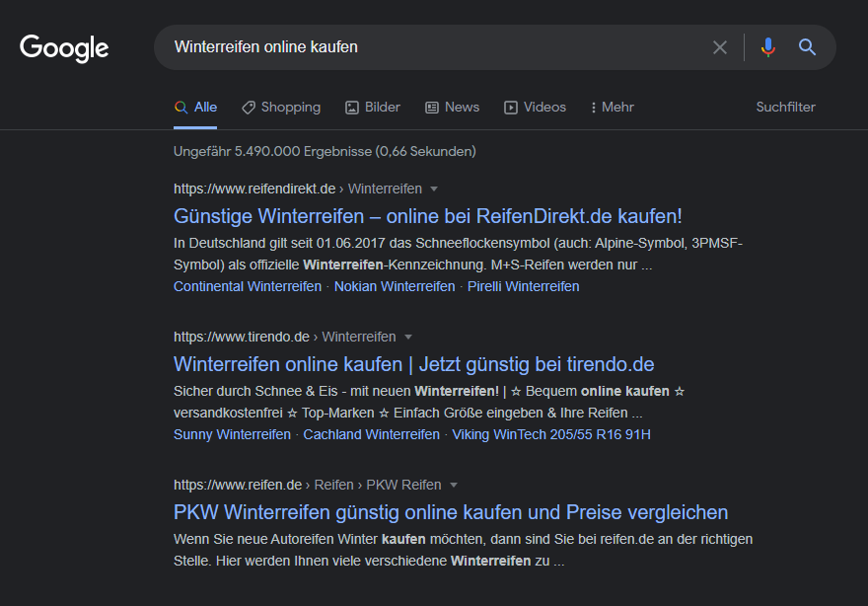The width and height of the screenshot is (868, 606).
Task: Open Viking WinTech 205/55 R16 91H link
Action: coord(551,435)
